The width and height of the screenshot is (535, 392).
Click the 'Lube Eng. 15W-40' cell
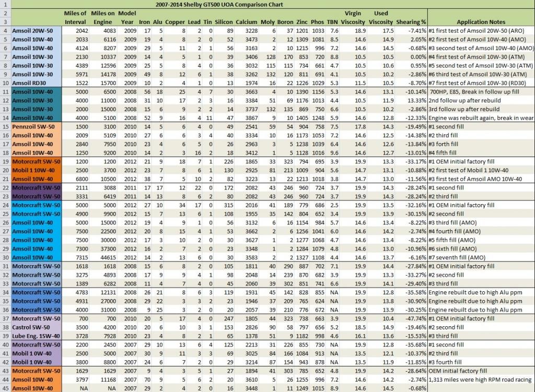(x=36, y=336)
